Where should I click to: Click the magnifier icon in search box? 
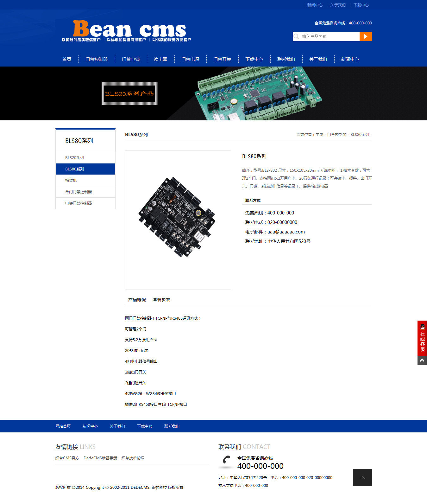click(296, 36)
